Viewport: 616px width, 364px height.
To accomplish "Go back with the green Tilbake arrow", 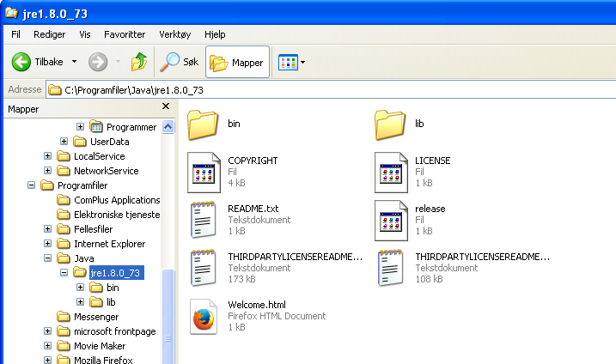I will pos(21,62).
